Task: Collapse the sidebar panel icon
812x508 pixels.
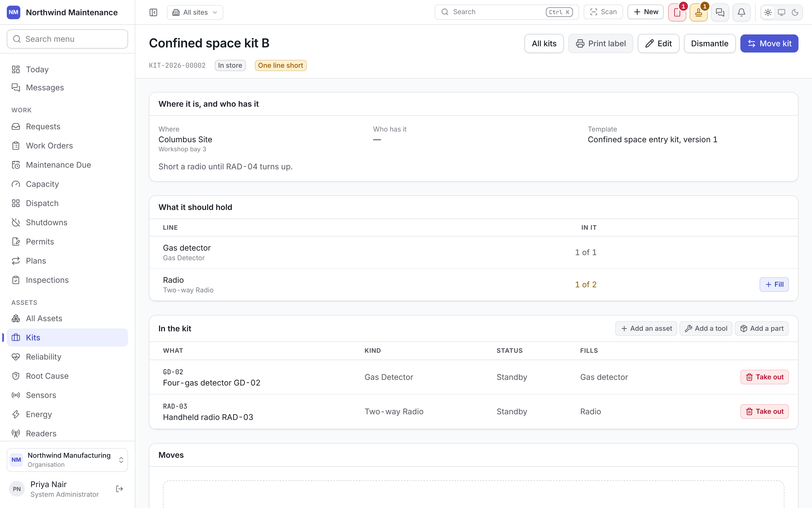Action: 153,12
